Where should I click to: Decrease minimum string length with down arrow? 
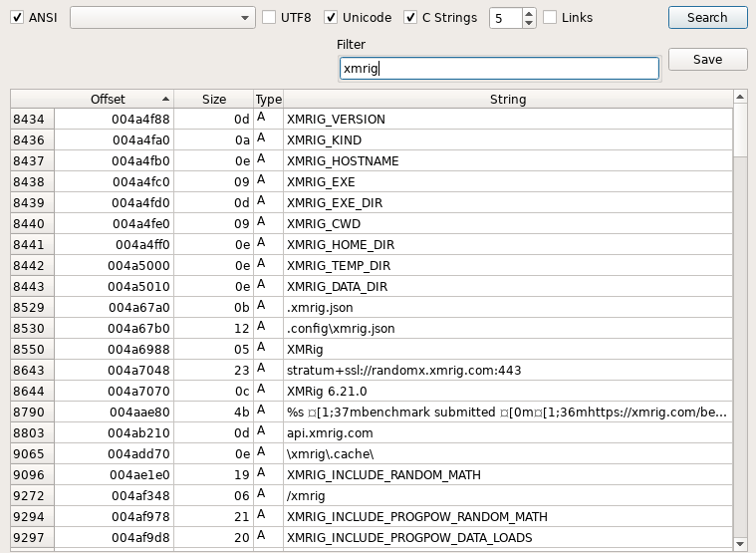coord(528,23)
